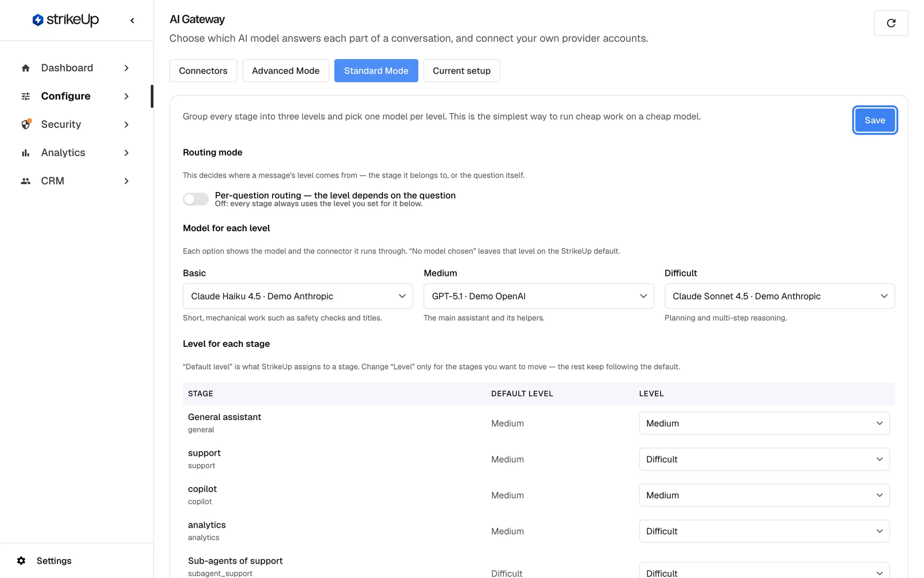Open the Basic level model dropdown

pyautogui.click(x=298, y=296)
